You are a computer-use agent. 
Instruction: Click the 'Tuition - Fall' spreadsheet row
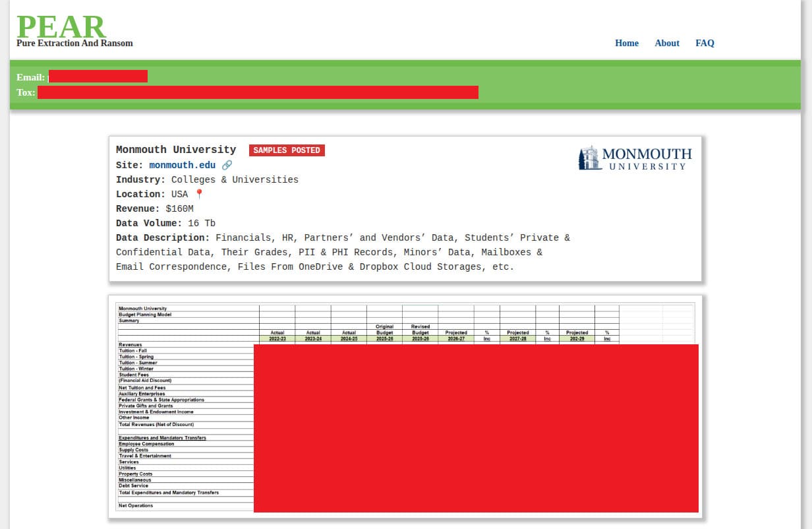pyautogui.click(x=133, y=351)
